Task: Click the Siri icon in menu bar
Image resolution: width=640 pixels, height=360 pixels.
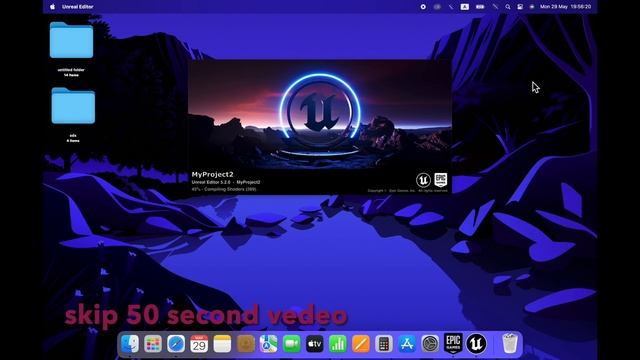Action: pos(532,7)
